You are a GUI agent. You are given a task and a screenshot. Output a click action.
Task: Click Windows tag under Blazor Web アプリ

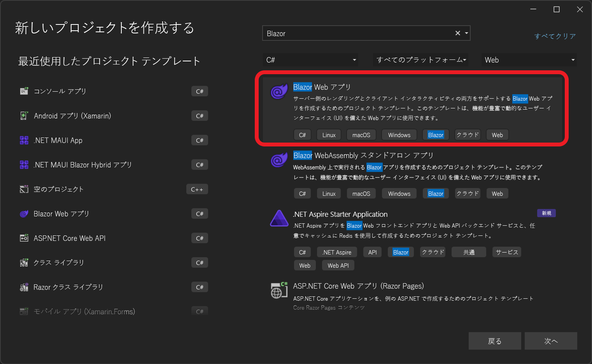click(399, 135)
